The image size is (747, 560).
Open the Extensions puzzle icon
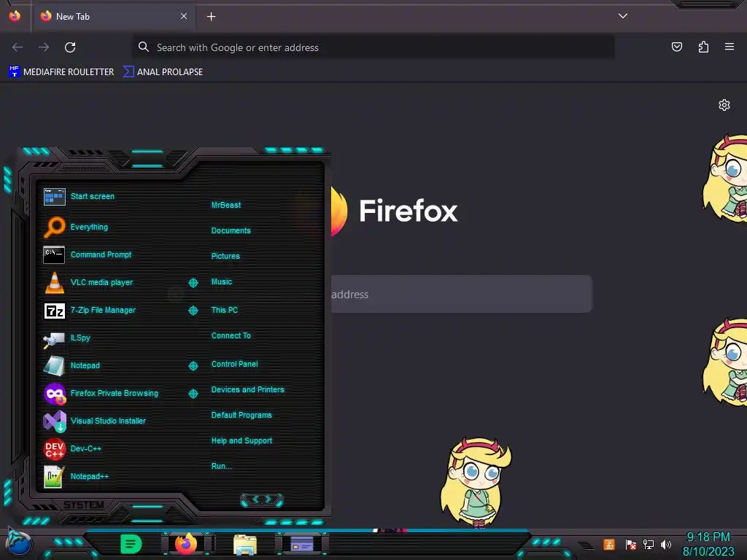703,47
